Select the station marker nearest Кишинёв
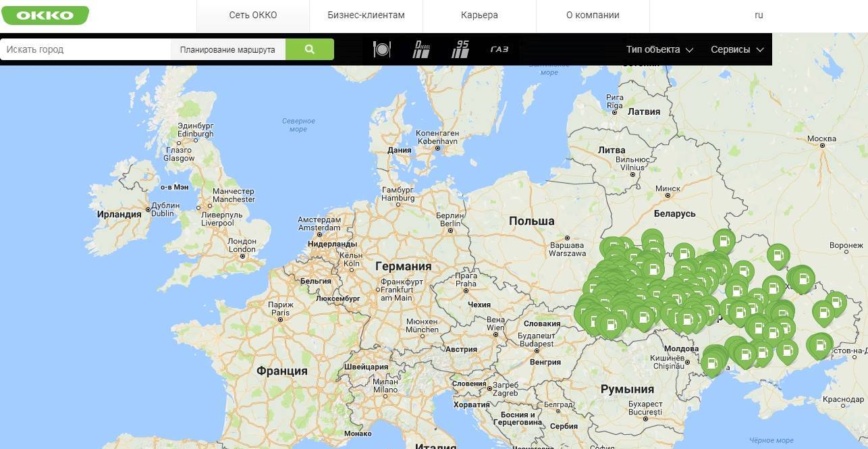Image resolution: width=868 pixels, height=449 pixels. [712, 363]
